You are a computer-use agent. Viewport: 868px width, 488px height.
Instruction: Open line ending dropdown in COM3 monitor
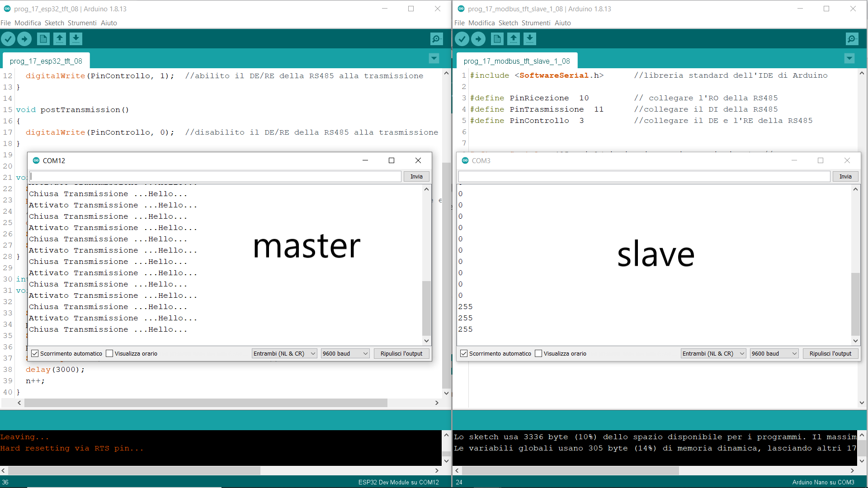click(x=713, y=353)
